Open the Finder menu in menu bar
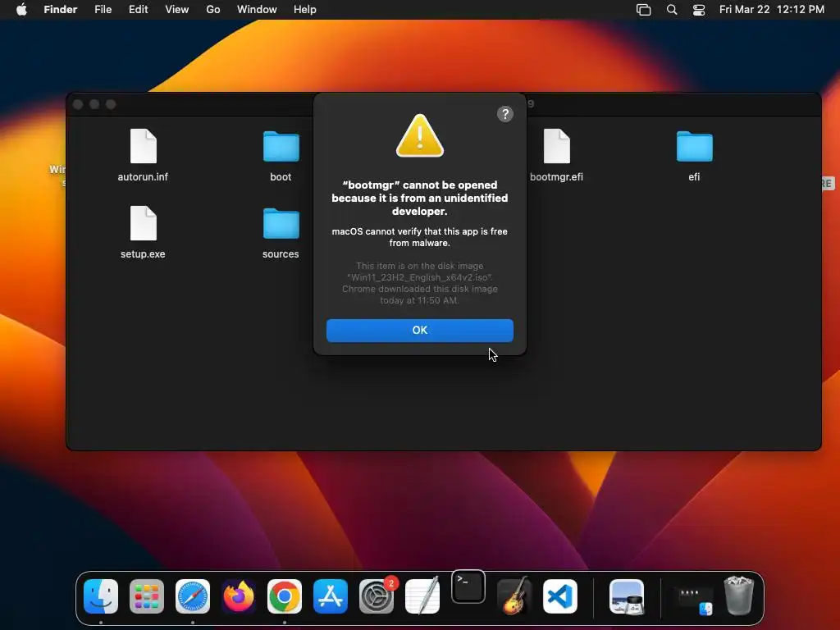This screenshot has width=840, height=630. 60,10
